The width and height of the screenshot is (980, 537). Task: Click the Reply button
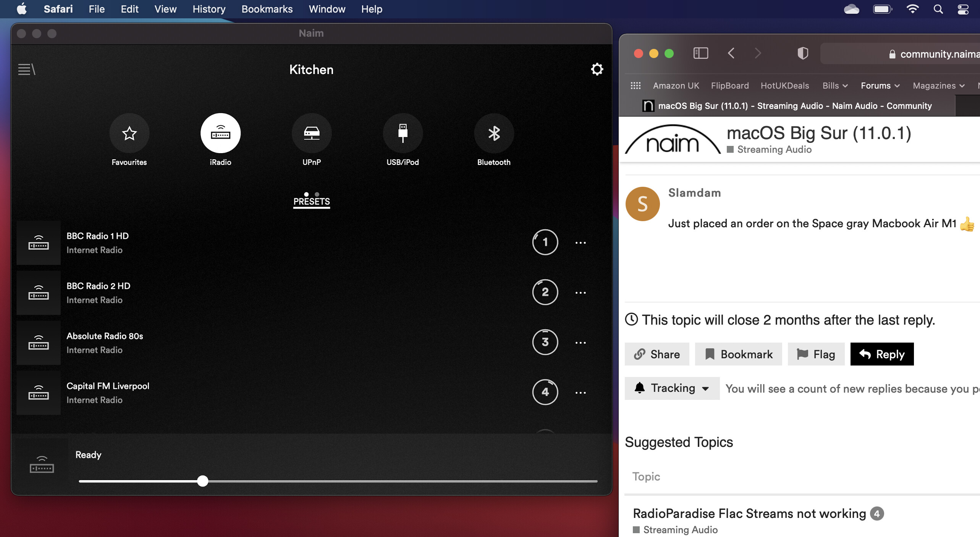click(x=882, y=354)
